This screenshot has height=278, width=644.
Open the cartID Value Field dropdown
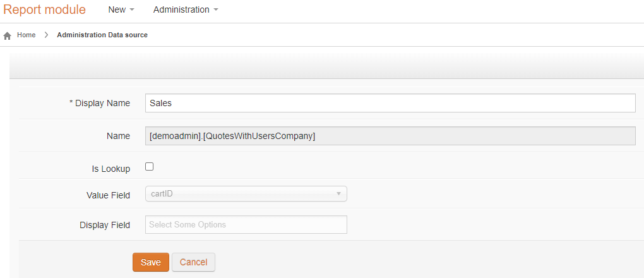pos(246,194)
